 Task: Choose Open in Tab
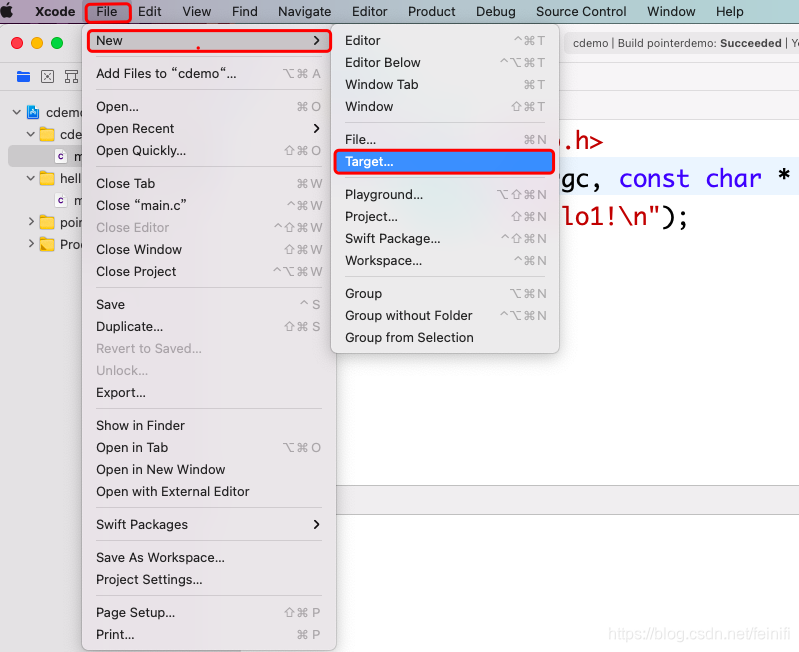(x=209, y=447)
